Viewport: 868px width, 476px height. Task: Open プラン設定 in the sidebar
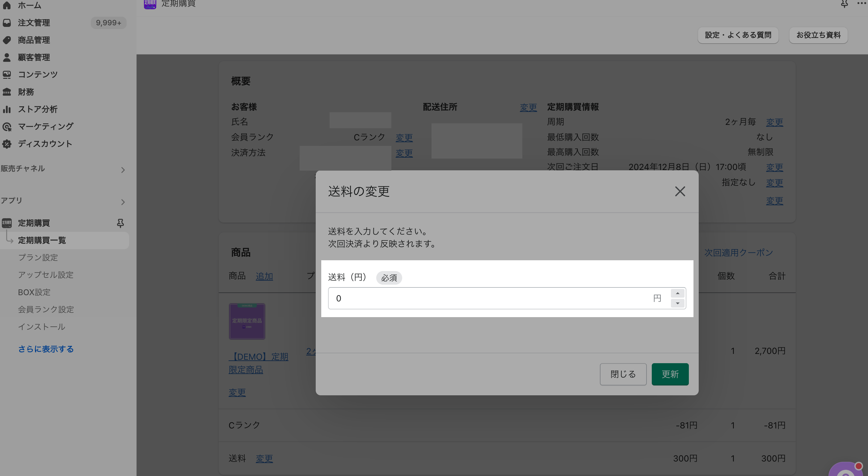tap(38, 257)
